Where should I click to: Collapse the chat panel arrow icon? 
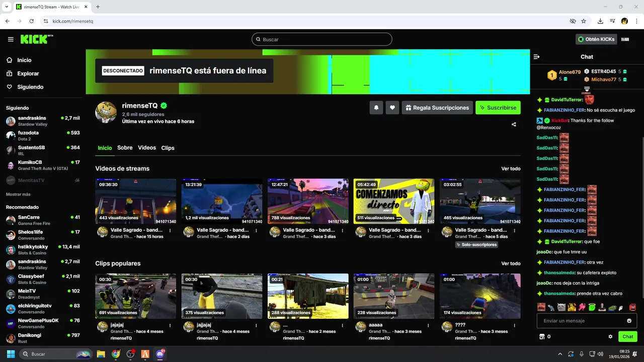(536, 57)
